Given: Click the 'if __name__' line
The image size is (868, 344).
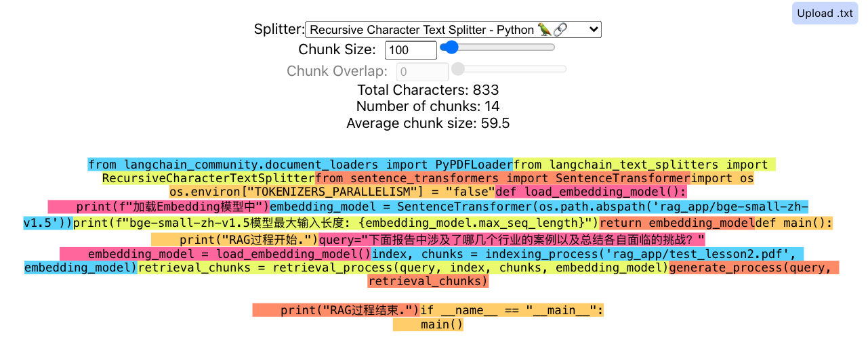Looking at the screenshot, I should coord(511,310).
